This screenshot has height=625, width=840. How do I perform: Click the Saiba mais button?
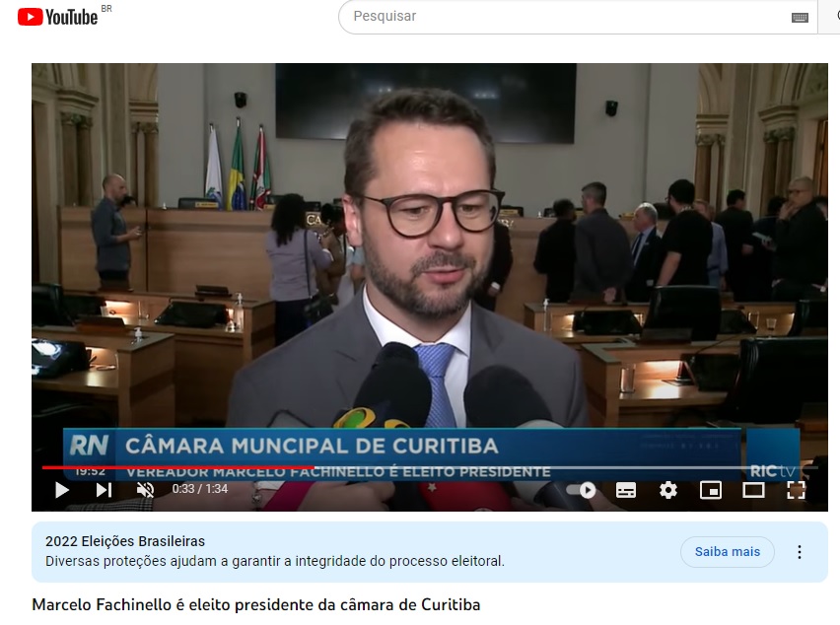(x=727, y=552)
